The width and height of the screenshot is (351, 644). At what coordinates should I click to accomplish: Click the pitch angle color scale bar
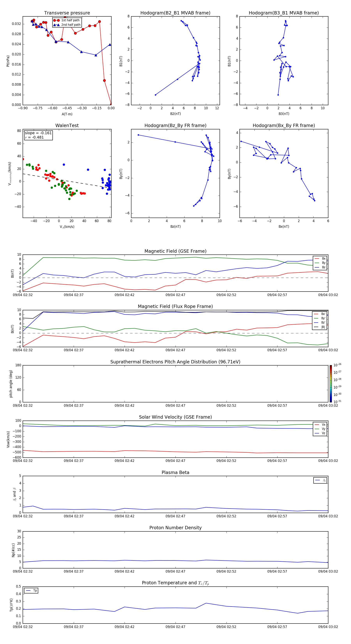point(331,384)
